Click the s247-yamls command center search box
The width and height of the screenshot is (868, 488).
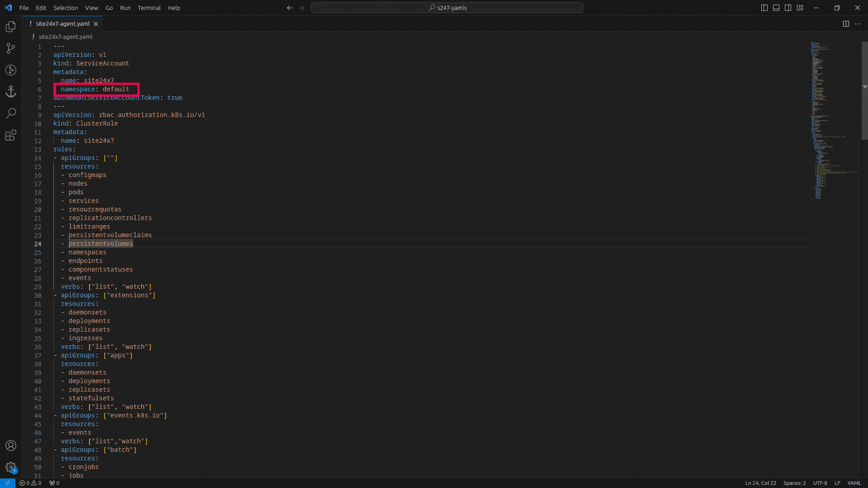447,8
